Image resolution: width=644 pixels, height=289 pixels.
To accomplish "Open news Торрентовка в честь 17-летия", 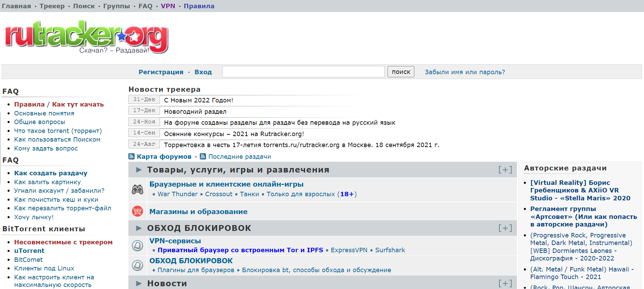I will 302,145.
